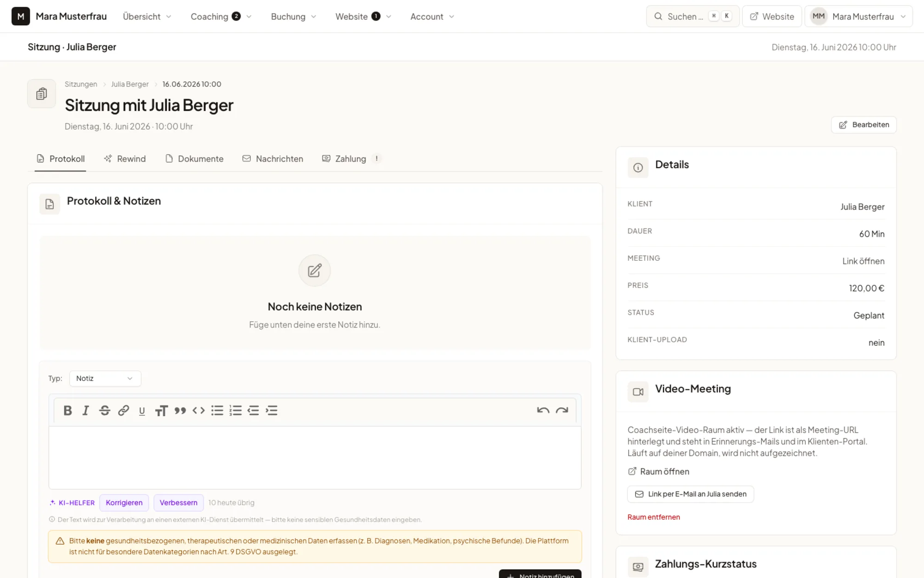Click the MM avatar in the header

tap(819, 16)
